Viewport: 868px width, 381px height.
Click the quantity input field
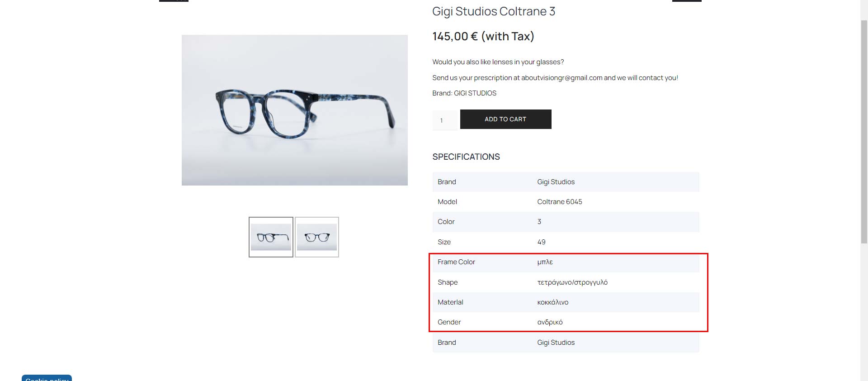pyautogui.click(x=445, y=120)
